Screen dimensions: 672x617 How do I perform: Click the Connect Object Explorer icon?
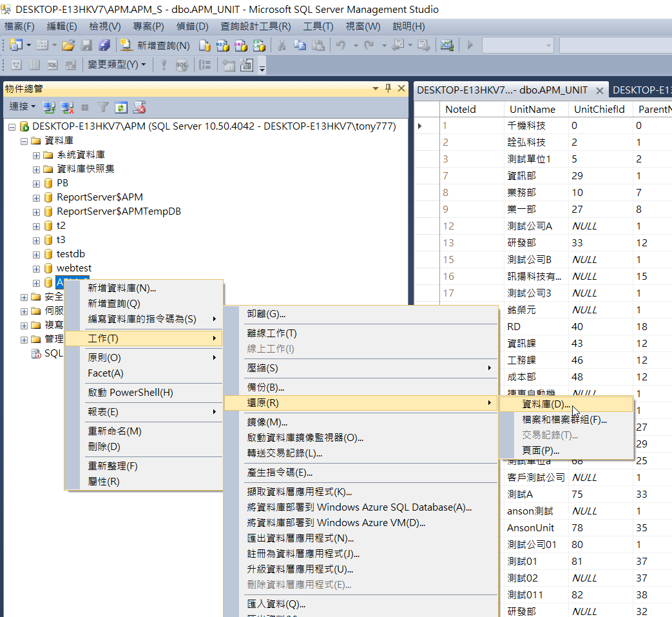point(49,107)
